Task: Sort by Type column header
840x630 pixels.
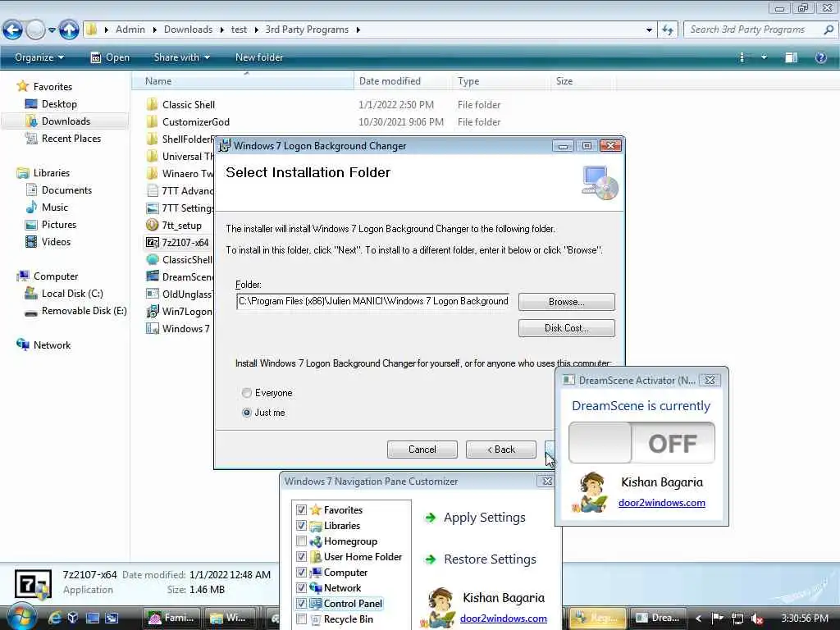Action: point(500,81)
